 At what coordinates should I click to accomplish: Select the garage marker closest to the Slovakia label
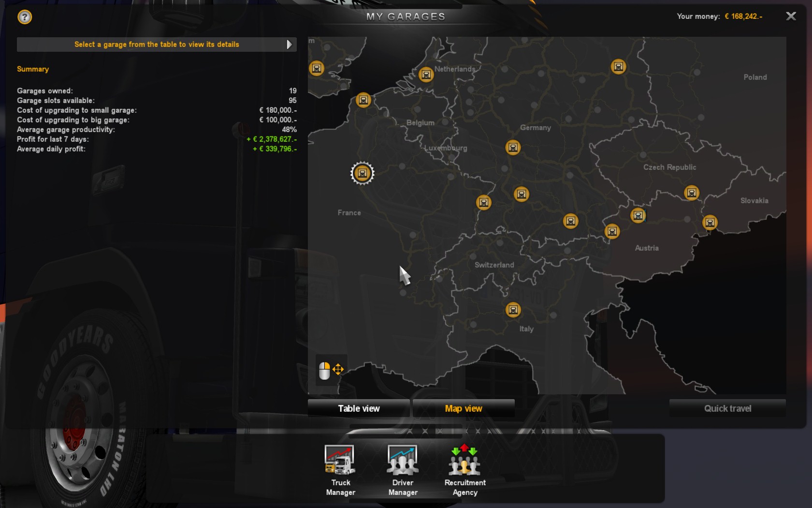point(710,223)
